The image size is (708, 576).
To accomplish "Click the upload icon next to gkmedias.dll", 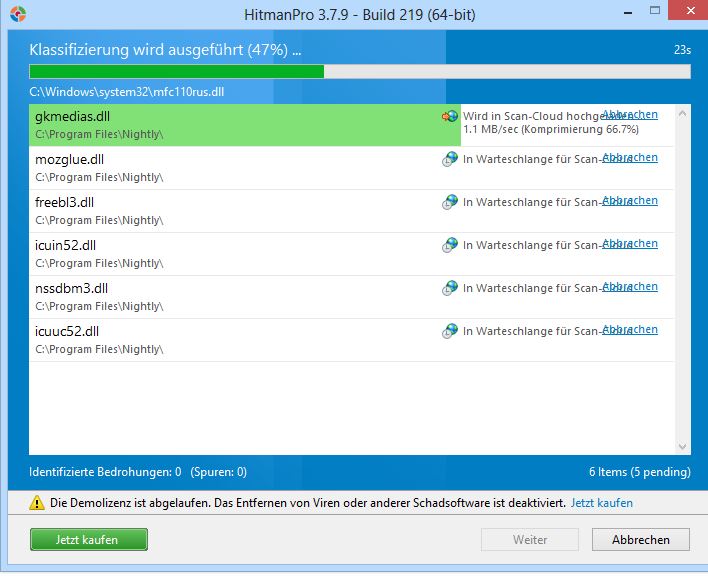I will [450, 116].
